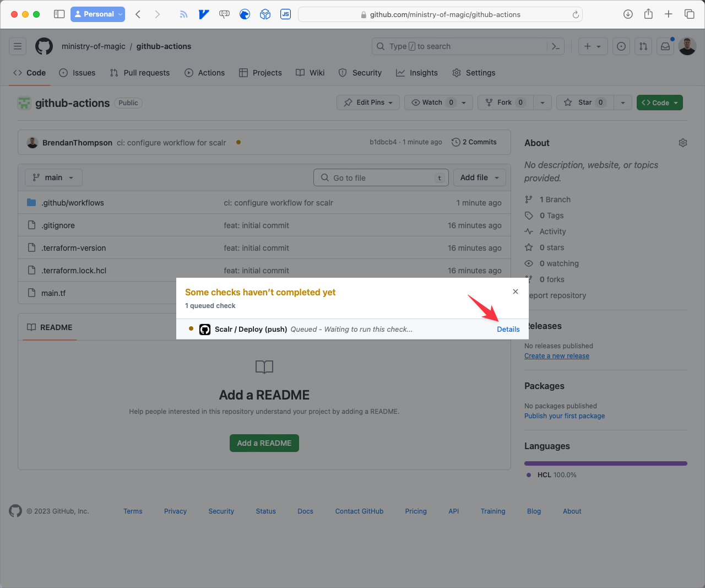Switch to the Insights tab
Viewport: 705px width, 588px height.
pyautogui.click(x=417, y=73)
